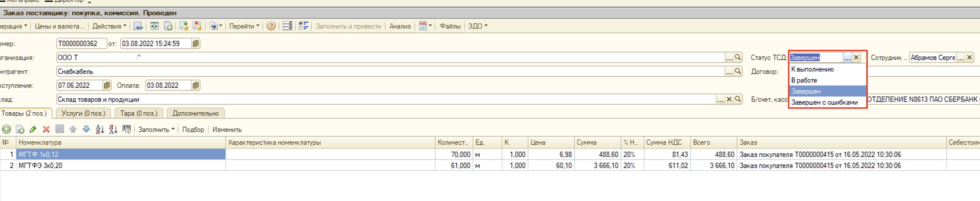
Task: Choose 'В работе' status option
Action: 827,80
